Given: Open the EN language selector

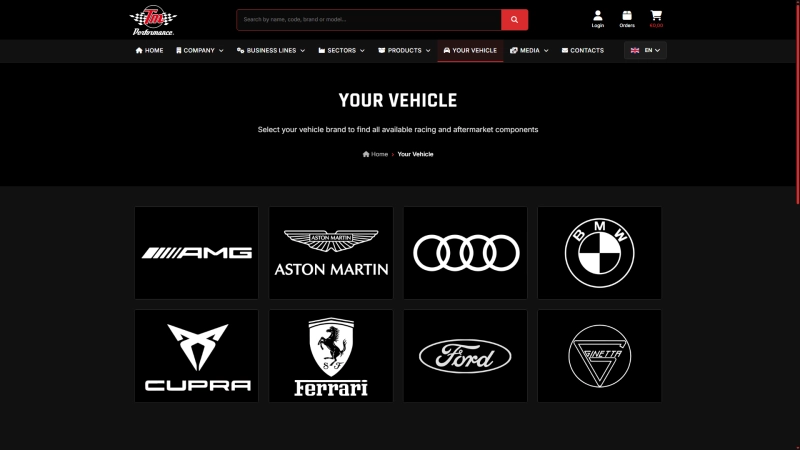Looking at the screenshot, I should 645,50.
